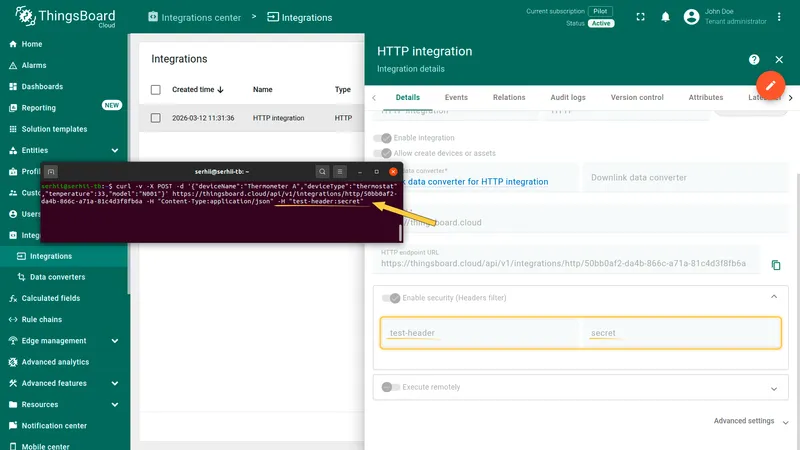800x450 pixels.
Task: Go to Data converters in sidebar
Action: (x=57, y=277)
